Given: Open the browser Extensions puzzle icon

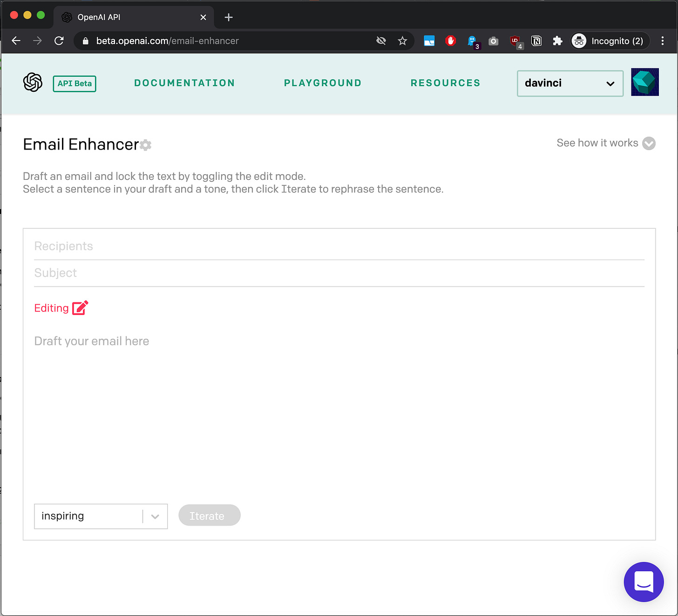Looking at the screenshot, I should [x=557, y=41].
